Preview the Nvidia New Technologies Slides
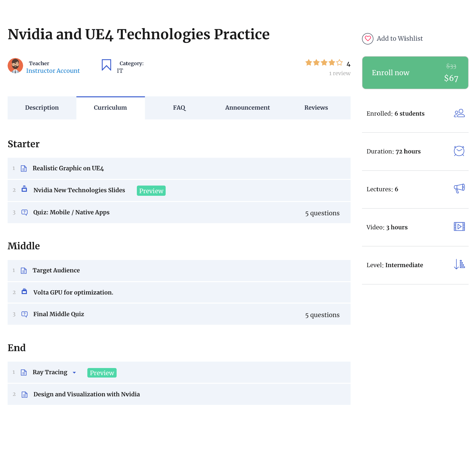Viewport: 476px width, 452px height. 151,191
